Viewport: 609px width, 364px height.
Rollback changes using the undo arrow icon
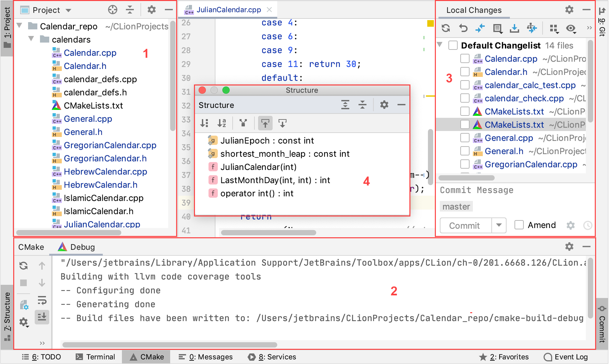coord(463,28)
